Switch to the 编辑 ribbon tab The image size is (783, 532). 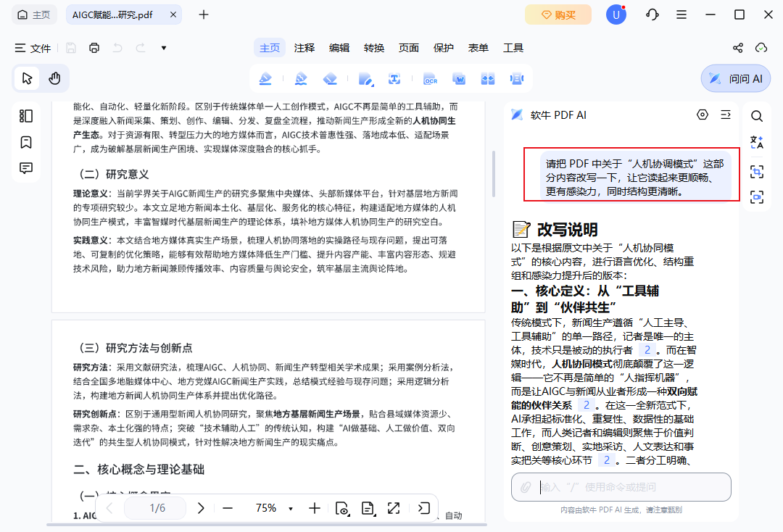pos(339,48)
